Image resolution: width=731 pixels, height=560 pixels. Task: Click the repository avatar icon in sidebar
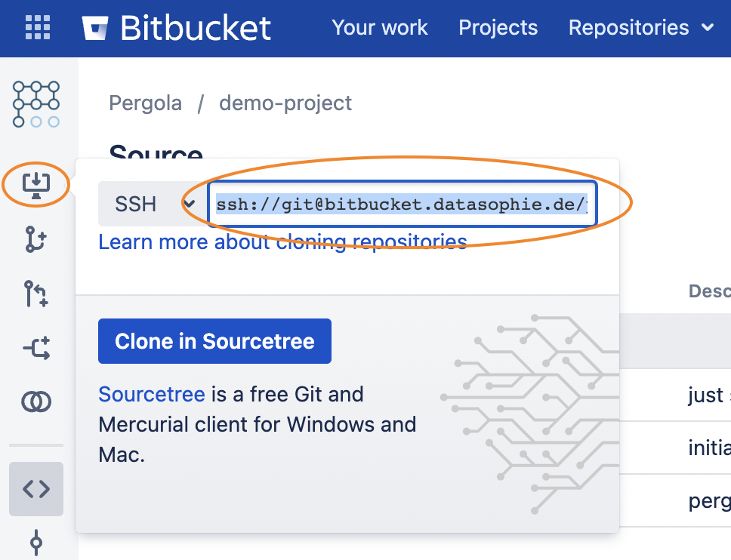pos(36,104)
